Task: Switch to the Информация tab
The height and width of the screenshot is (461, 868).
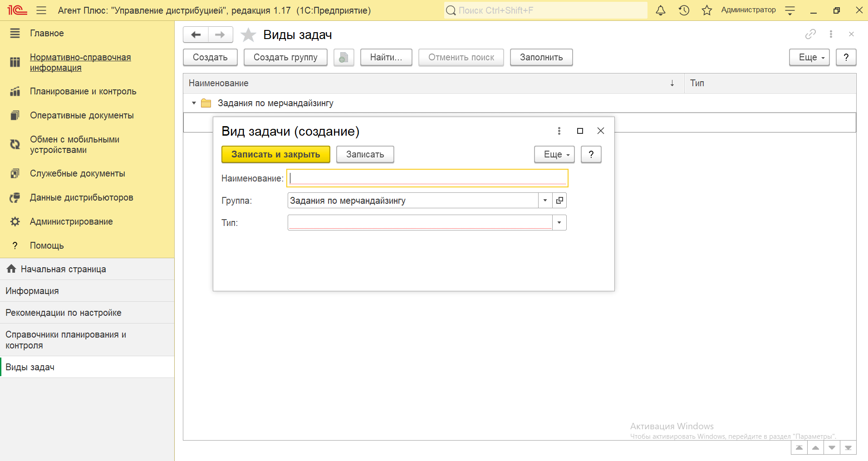Action: (87, 291)
